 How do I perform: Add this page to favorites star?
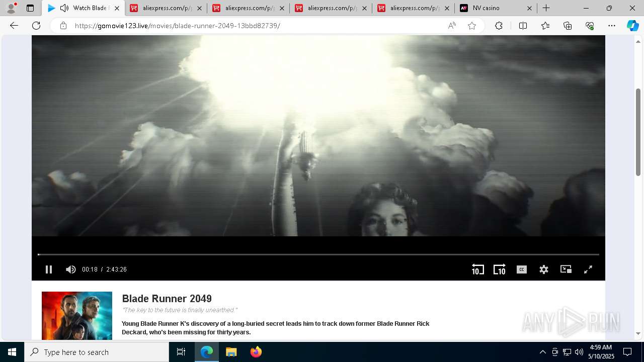pos(472,26)
